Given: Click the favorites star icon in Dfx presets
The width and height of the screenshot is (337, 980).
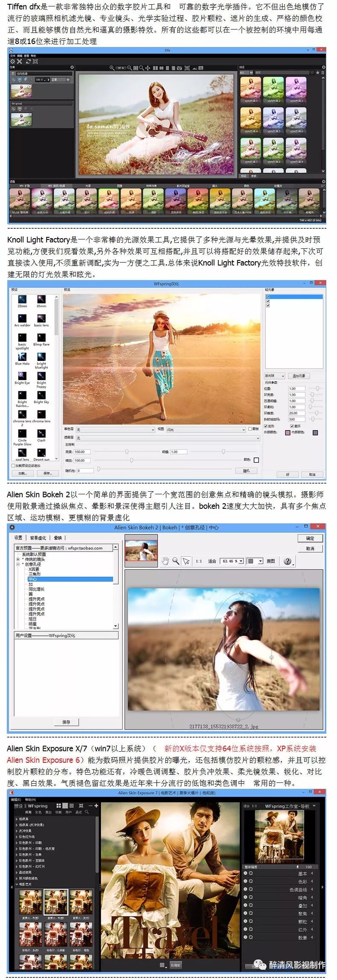Looking at the screenshot, I should click(x=319, y=73).
